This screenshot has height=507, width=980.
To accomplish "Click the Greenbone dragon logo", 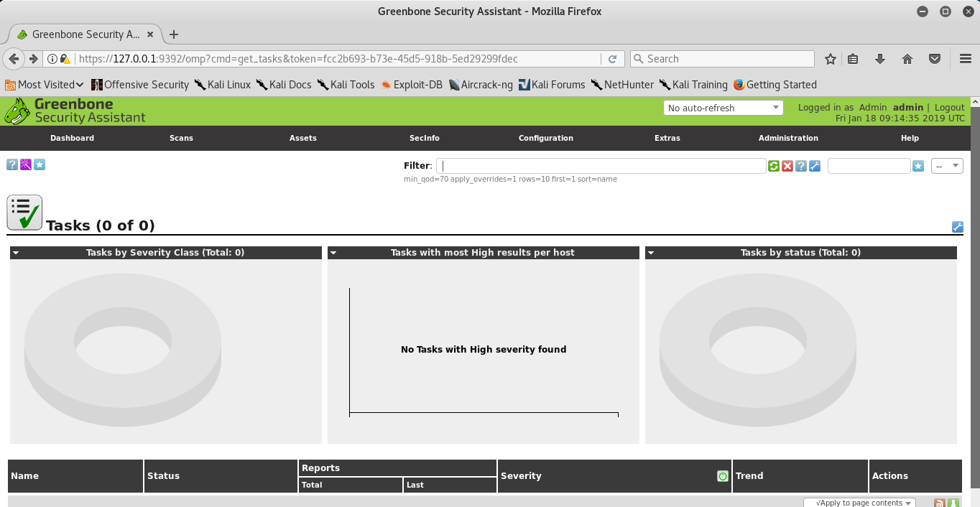I will [x=17, y=111].
